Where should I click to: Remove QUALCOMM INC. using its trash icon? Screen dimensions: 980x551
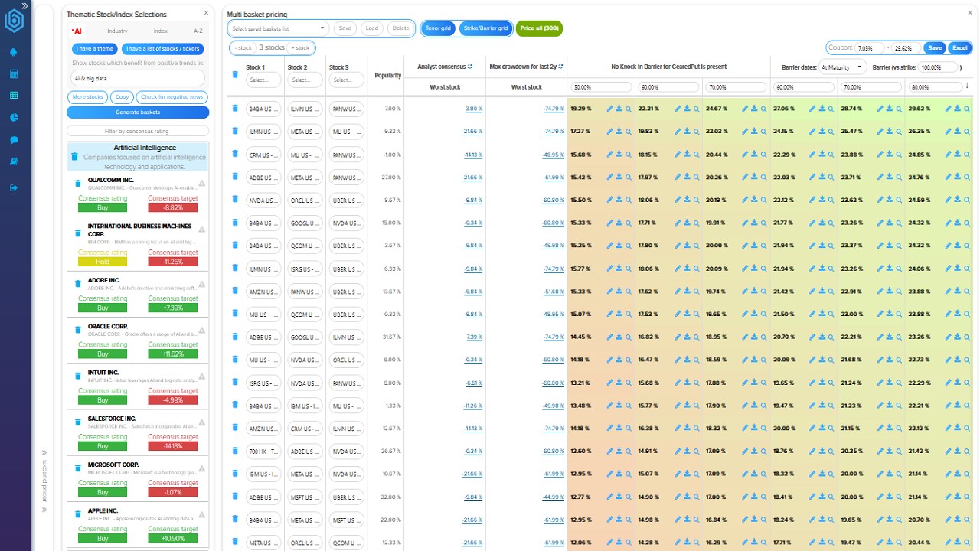point(77,184)
